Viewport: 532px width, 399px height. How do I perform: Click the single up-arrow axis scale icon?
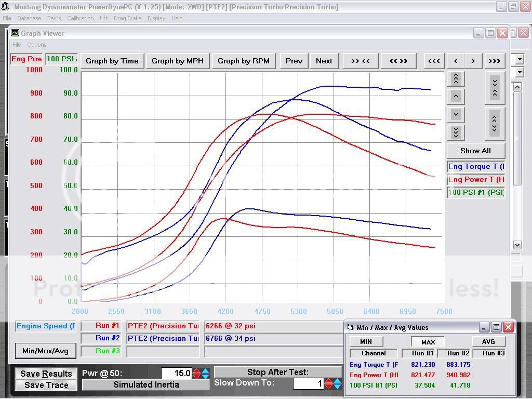455,96
